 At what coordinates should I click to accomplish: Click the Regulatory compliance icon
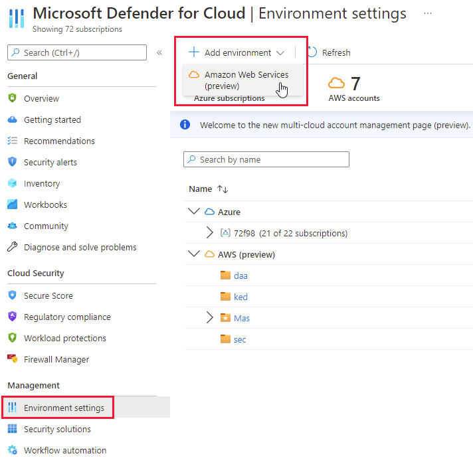[12, 316]
